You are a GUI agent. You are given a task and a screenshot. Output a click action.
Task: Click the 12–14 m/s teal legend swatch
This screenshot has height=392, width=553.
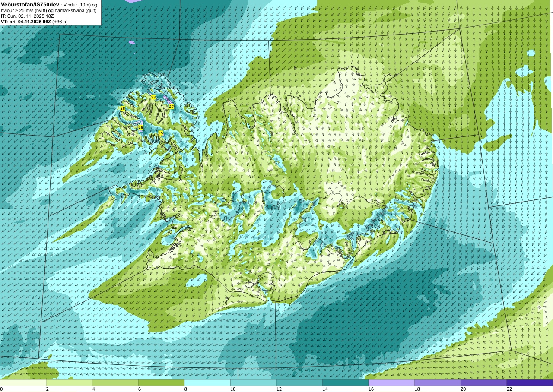(299, 383)
